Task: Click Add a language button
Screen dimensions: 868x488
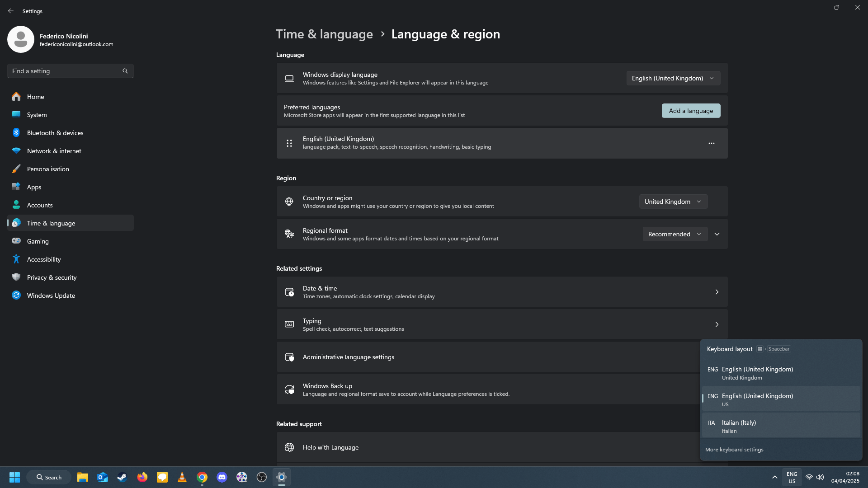Action: pyautogui.click(x=691, y=111)
